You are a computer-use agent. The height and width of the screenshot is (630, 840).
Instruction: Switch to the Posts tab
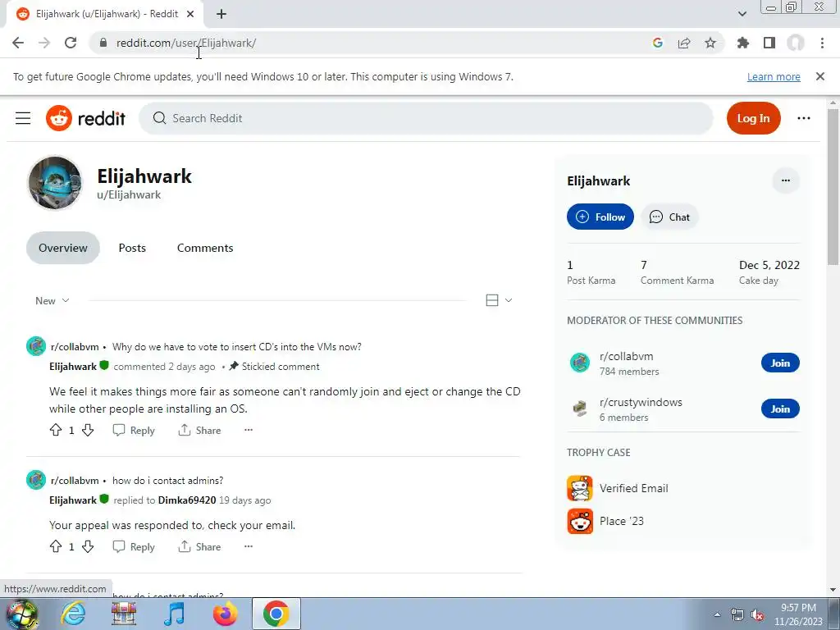tap(132, 248)
